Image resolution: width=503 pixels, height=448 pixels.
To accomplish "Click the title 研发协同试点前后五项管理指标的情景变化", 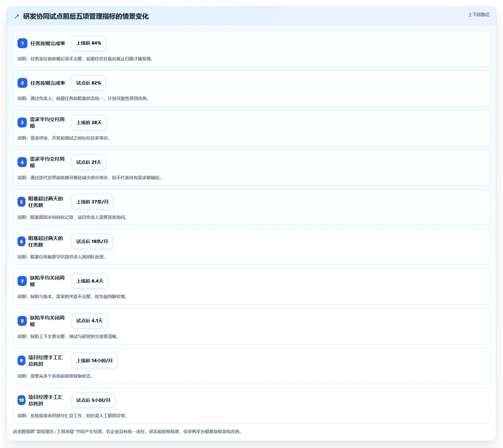I will pyautogui.click(x=86, y=17).
